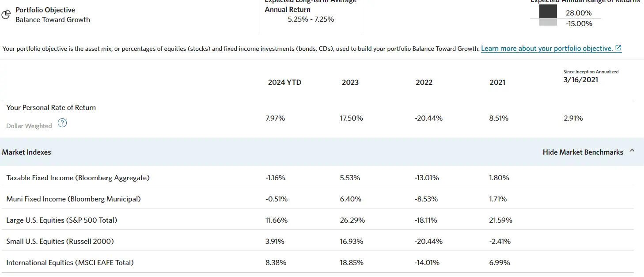644x277 pixels.
Task: Click the Market Indexes section heading
Action: [27, 152]
